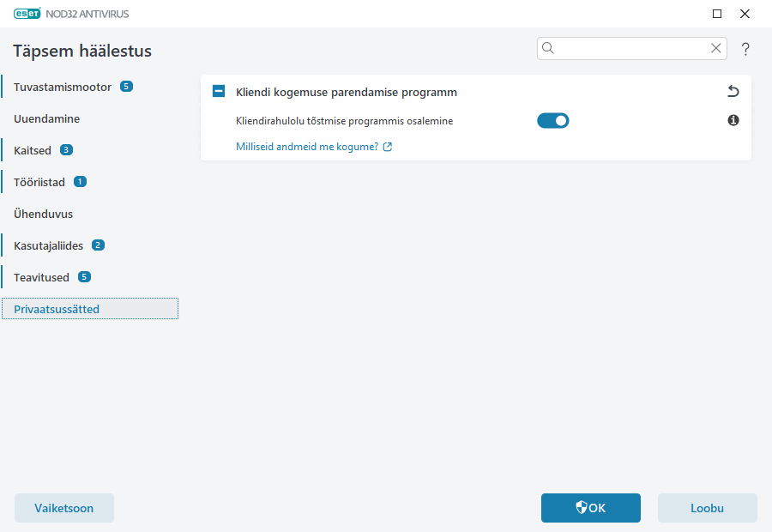Disable Kliendirahulolu tõstmise programmis osalemine toggle
Image resolution: width=772 pixels, height=532 pixels.
point(553,121)
